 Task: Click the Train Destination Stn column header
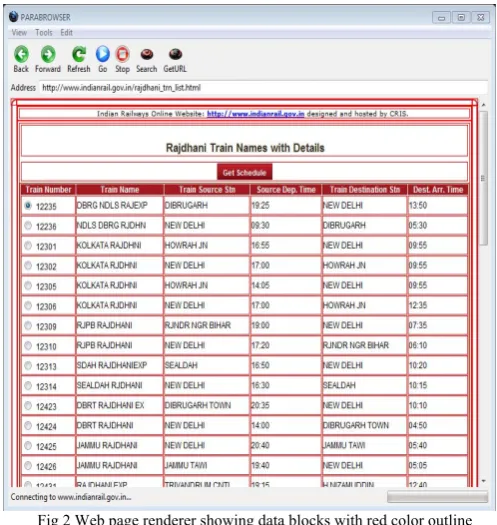(365, 190)
